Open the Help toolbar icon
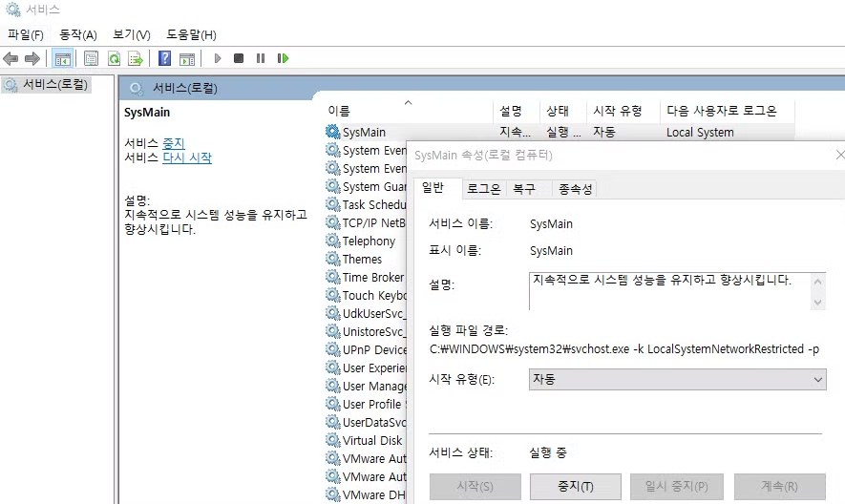 tap(164, 58)
